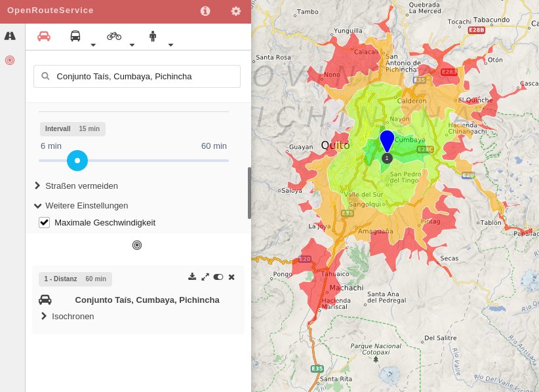Click the calculate isochrones target button
Screen dimensions: 539x392
tap(137, 245)
